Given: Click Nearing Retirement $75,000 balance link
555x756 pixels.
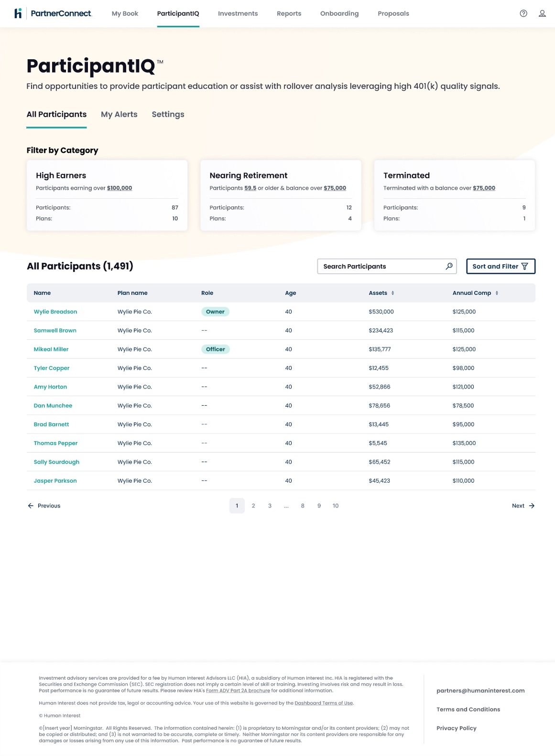Looking at the screenshot, I should pos(335,188).
